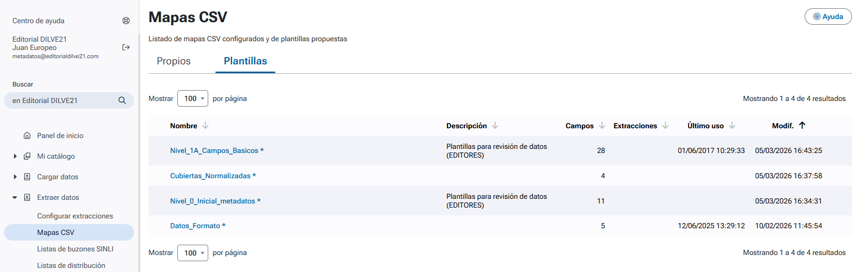The height and width of the screenshot is (272, 868).
Task: Open the top Mostrar per-page dropdown
Action: (193, 98)
